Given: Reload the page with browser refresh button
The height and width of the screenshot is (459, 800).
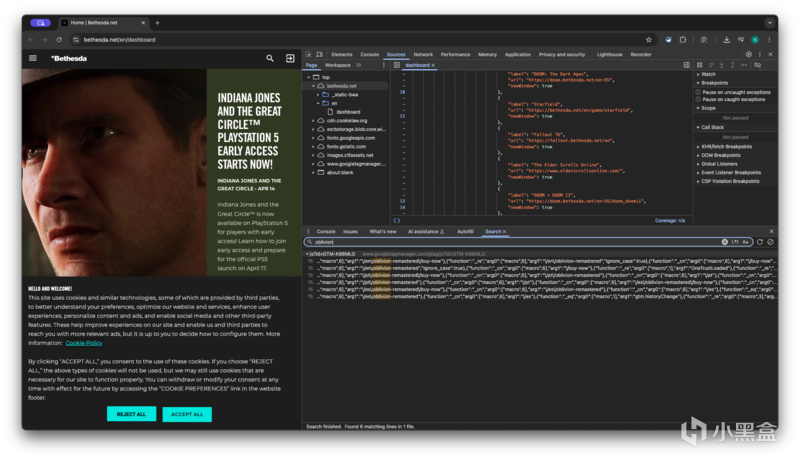Looking at the screenshot, I should pyautogui.click(x=59, y=40).
